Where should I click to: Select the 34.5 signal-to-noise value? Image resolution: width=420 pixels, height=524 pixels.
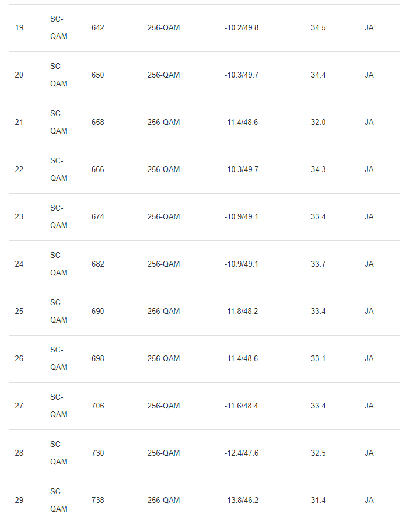click(x=318, y=28)
